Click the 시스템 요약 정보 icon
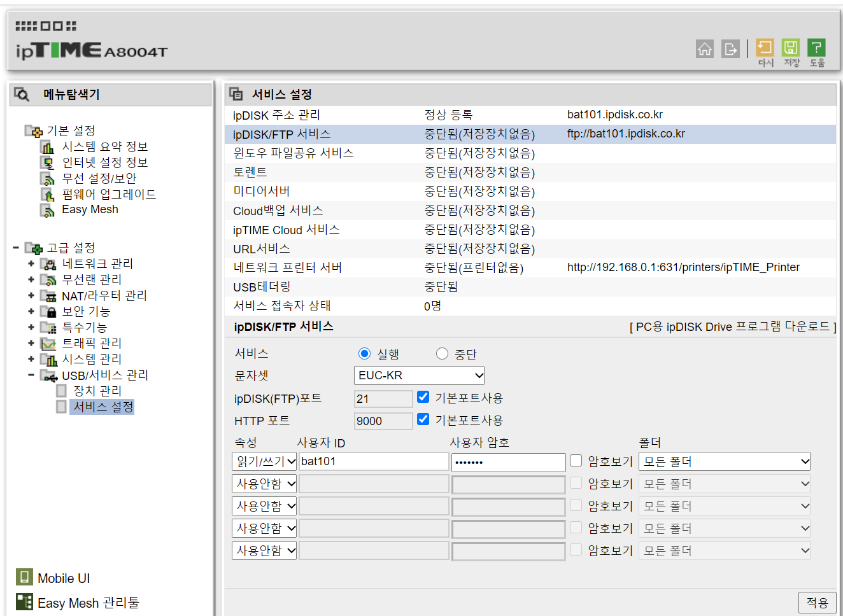This screenshot has height=616, width=843. 48,147
